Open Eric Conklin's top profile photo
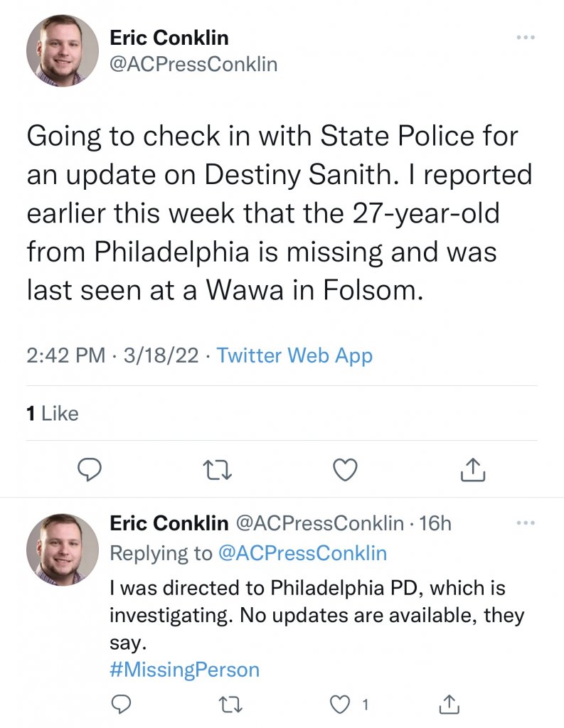 coord(63,50)
